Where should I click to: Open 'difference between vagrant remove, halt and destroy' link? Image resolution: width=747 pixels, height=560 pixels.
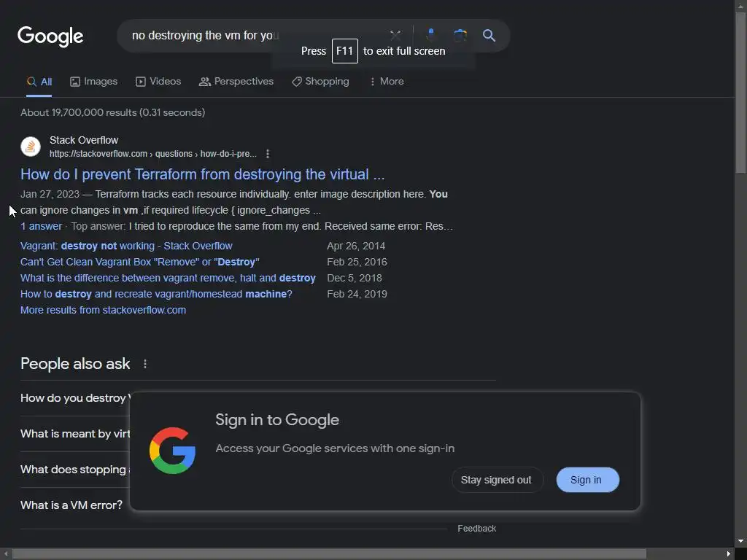169,278
